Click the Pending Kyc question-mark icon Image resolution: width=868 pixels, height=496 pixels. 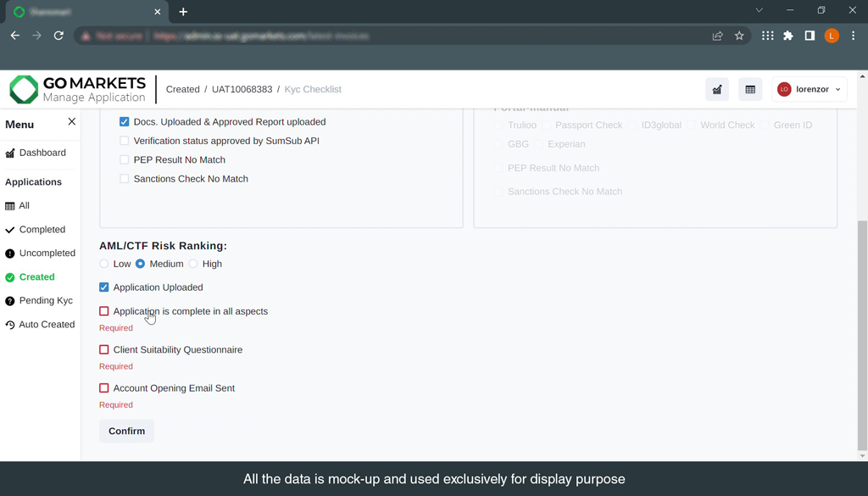[10, 301]
